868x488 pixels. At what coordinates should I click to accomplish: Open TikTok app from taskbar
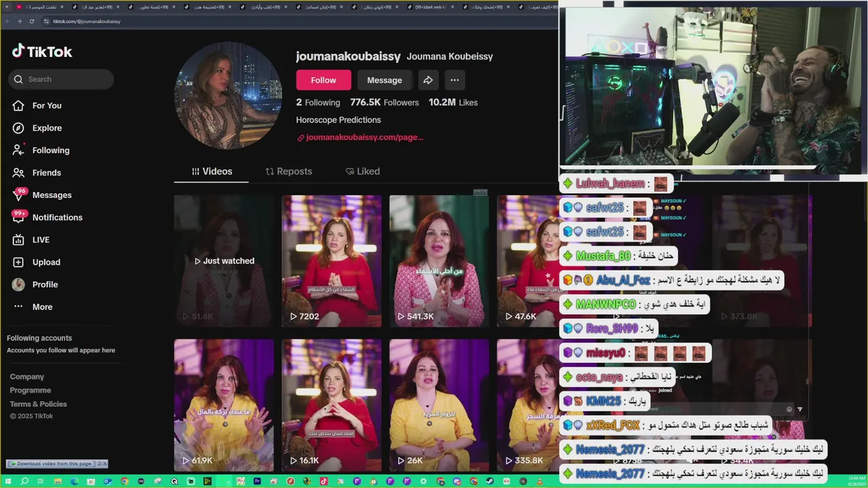(x=323, y=481)
